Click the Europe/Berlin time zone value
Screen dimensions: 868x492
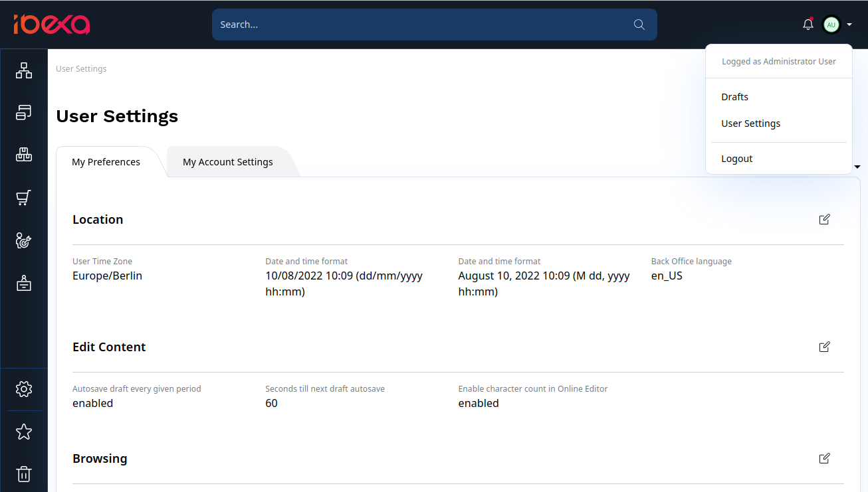[x=107, y=276]
